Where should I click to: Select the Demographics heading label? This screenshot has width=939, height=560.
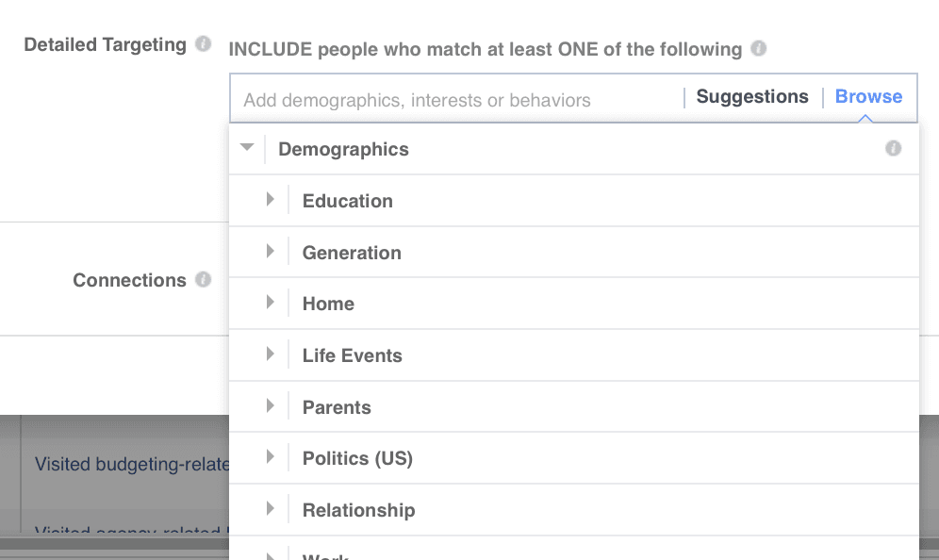pos(343,149)
